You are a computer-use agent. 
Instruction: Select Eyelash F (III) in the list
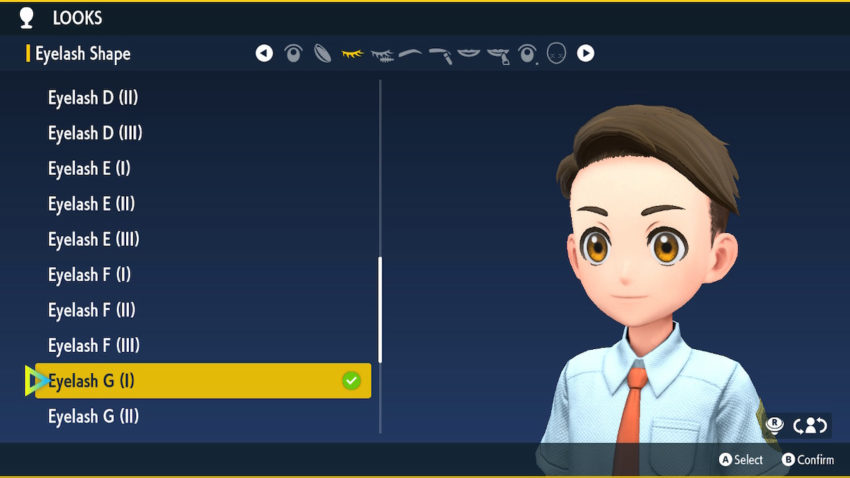[x=94, y=346]
